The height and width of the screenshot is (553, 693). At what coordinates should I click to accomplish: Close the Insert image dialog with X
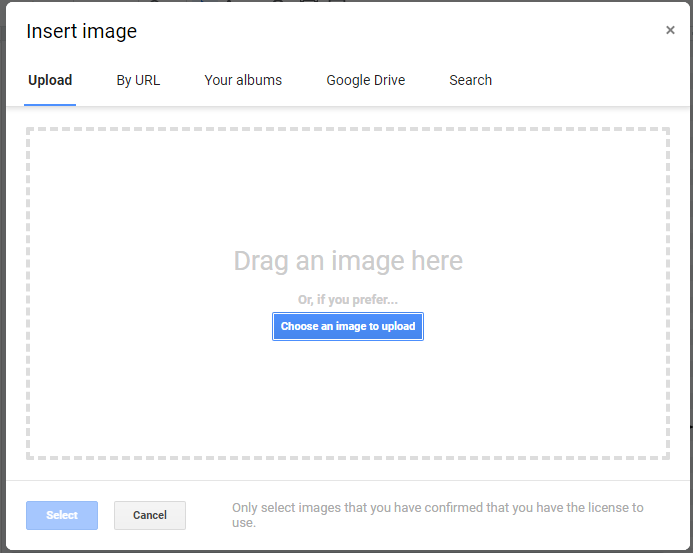[670, 30]
